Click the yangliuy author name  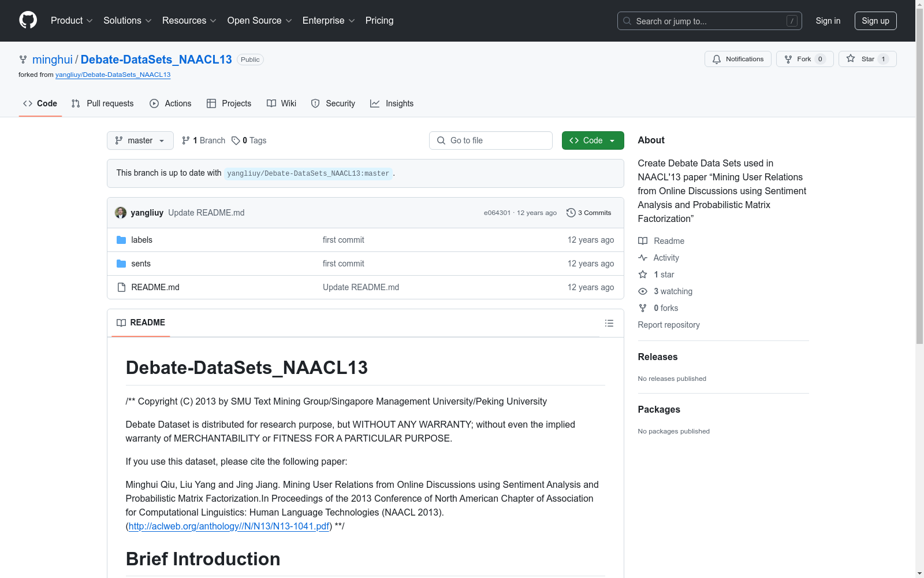click(147, 213)
